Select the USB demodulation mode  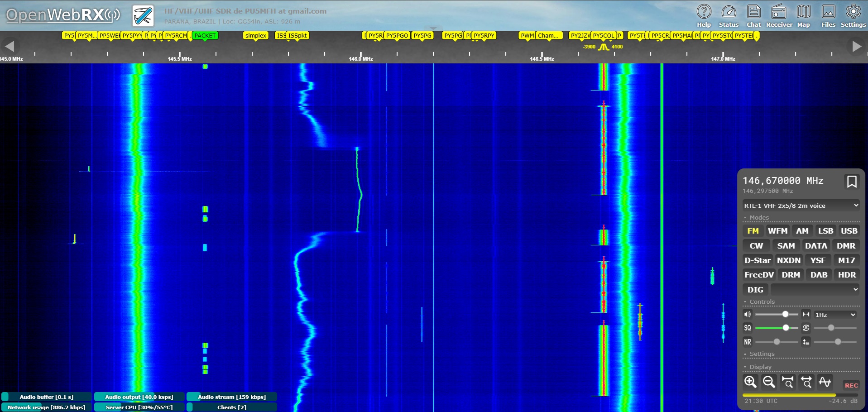[849, 231]
